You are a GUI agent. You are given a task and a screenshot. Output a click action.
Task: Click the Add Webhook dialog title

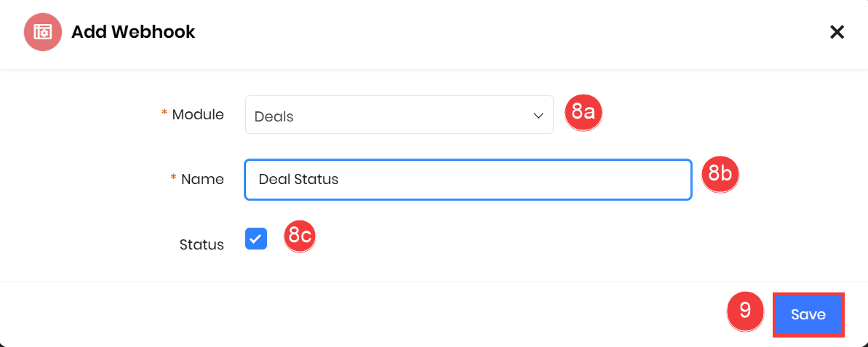(x=133, y=32)
